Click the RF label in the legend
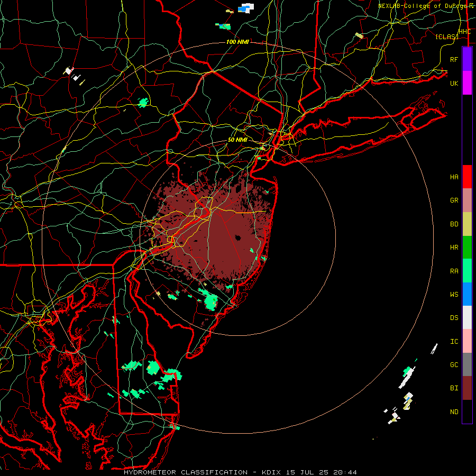This screenshot has width=476, height=476. point(454,59)
